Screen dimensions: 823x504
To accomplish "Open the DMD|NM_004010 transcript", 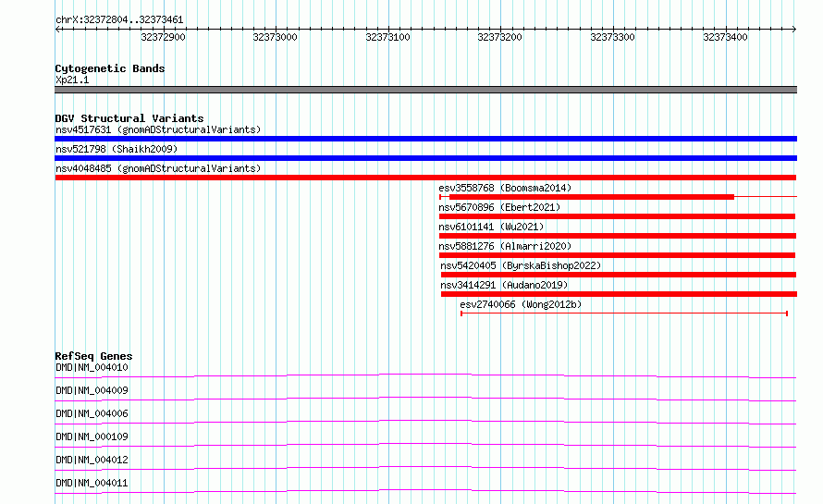I will [x=92, y=367].
